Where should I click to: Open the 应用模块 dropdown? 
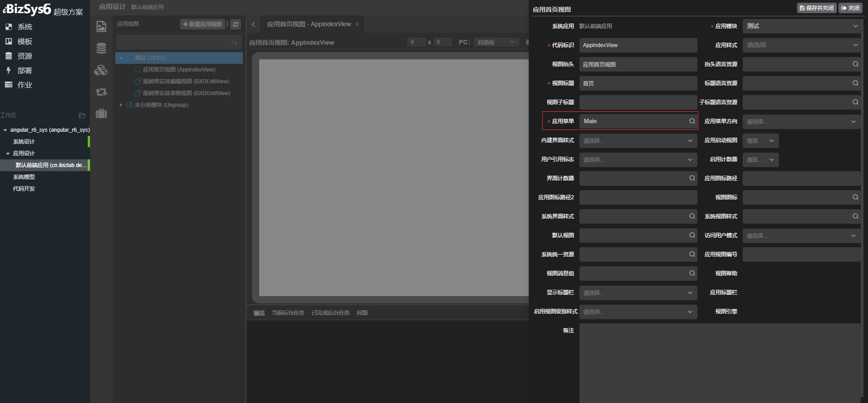pyautogui.click(x=802, y=26)
